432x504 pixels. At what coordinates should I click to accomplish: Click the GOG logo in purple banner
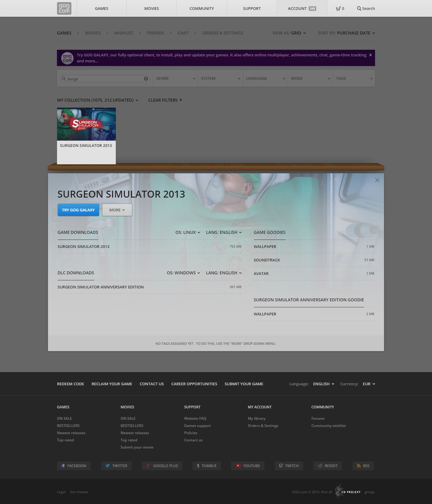tap(67, 58)
